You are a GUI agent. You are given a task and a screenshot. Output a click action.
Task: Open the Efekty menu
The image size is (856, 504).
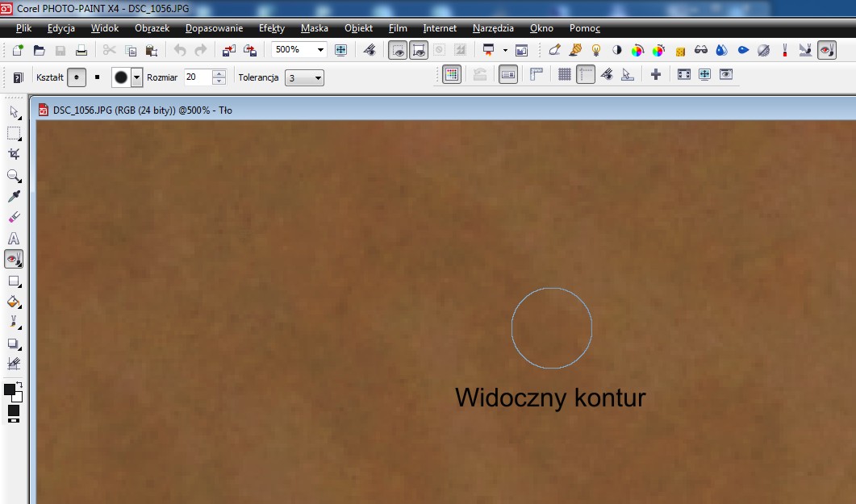271,28
